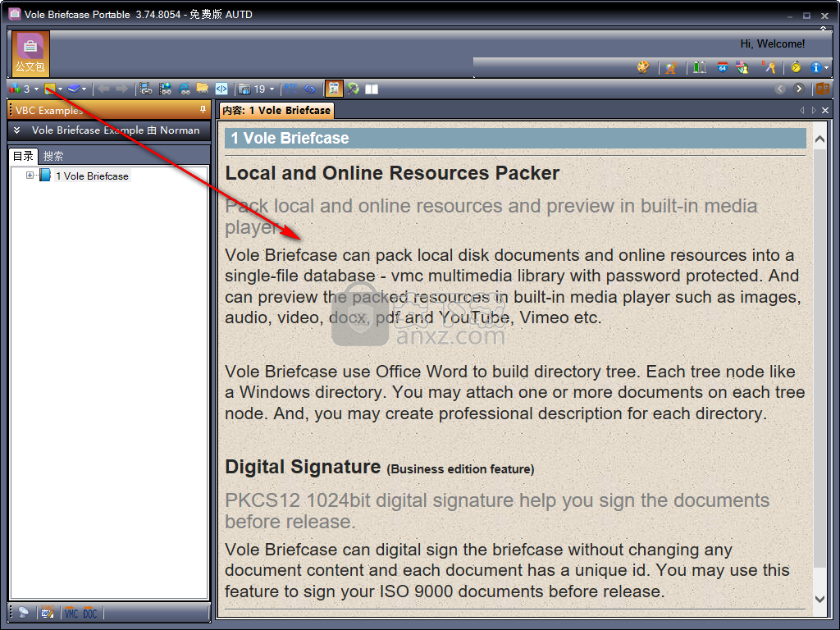Toggle the split two-pane layout icon
The image size is (840, 630).
tap(372, 89)
